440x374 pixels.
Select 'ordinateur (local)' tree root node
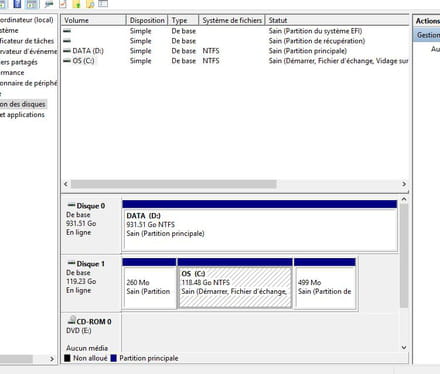pos(27,20)
